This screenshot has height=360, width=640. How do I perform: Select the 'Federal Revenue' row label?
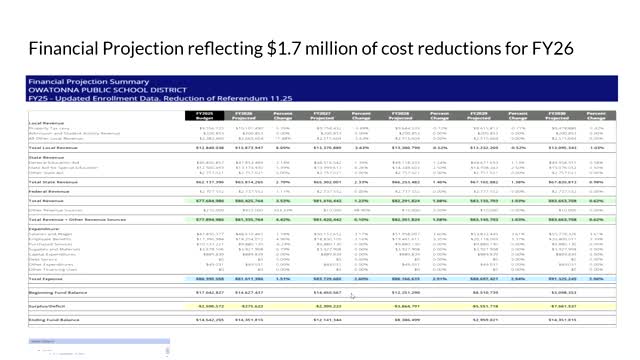[x=49, y=191]
